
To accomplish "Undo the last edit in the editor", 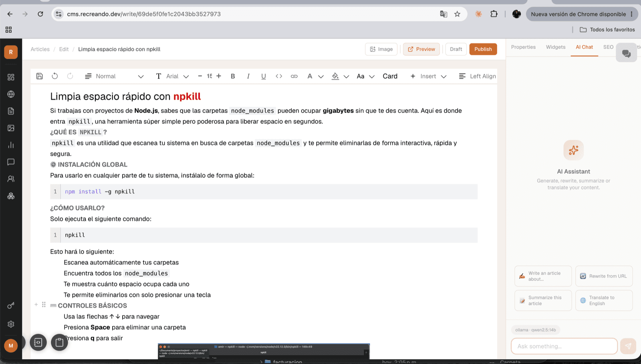I will click(x=55, y=76).
